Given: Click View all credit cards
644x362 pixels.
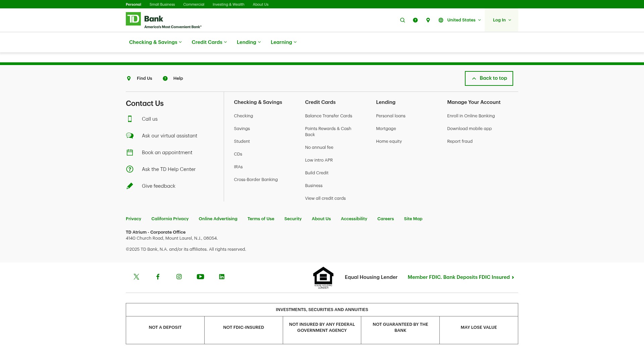Looking at the screenshot, I should coord(325,198).
